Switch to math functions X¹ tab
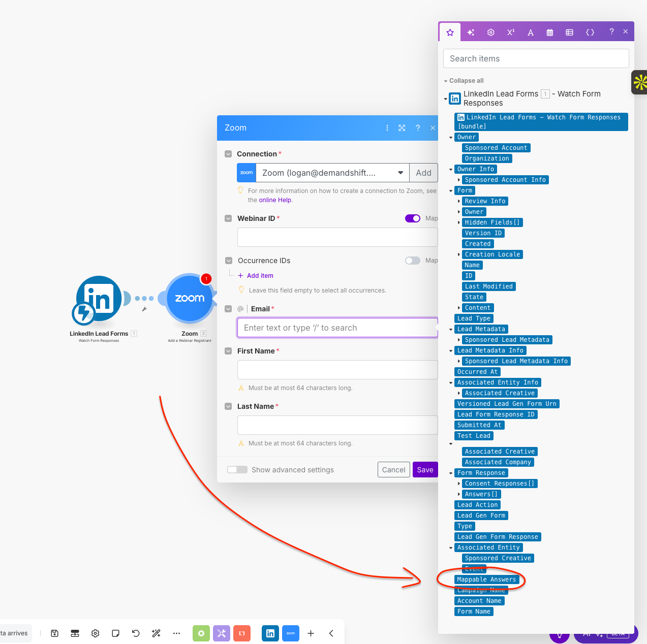Screen dimensions: 647x644 (511, 33)
